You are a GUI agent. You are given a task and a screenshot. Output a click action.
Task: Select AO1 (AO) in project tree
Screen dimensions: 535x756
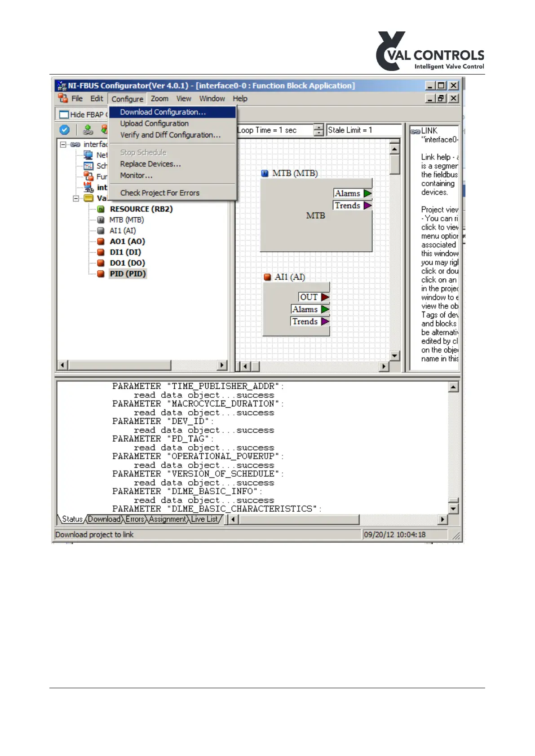coord(127,242)
